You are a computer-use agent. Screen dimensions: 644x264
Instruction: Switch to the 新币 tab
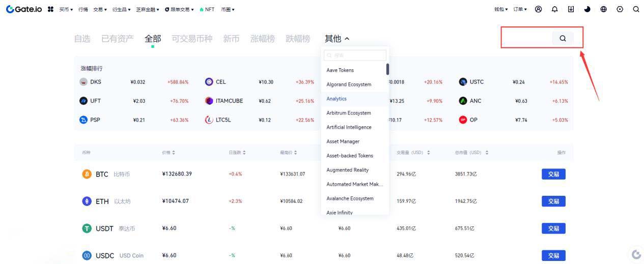click(231, 39)
